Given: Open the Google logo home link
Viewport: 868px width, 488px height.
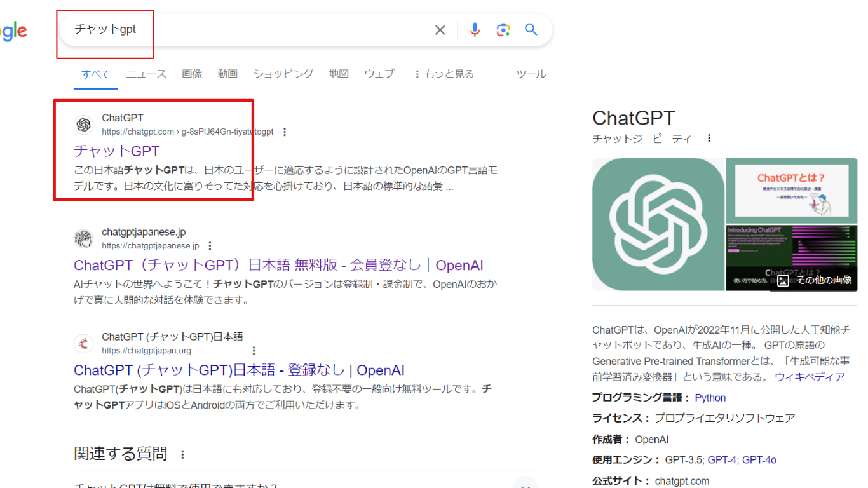Looking at the screenshot, I should (x=13, y=31).
